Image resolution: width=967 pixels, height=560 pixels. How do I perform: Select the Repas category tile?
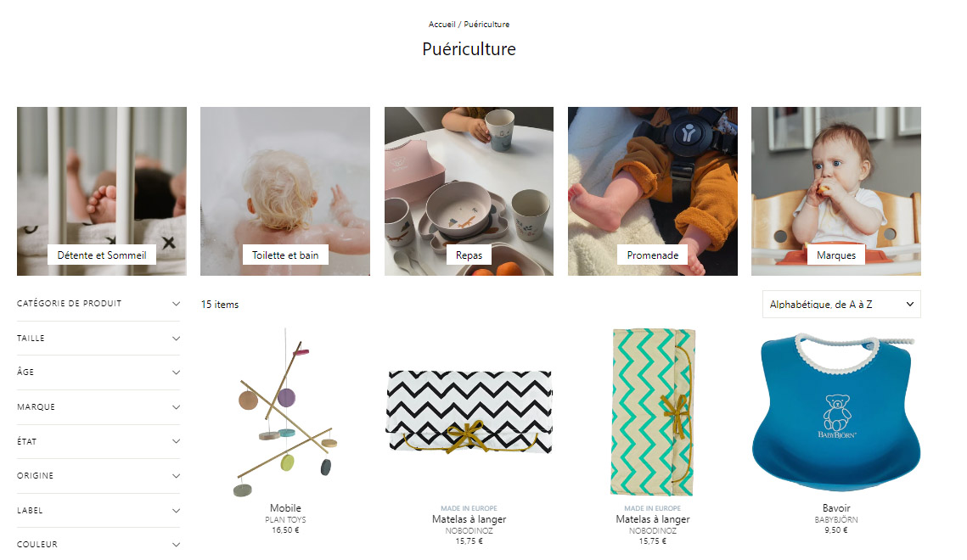pos(469,191)
